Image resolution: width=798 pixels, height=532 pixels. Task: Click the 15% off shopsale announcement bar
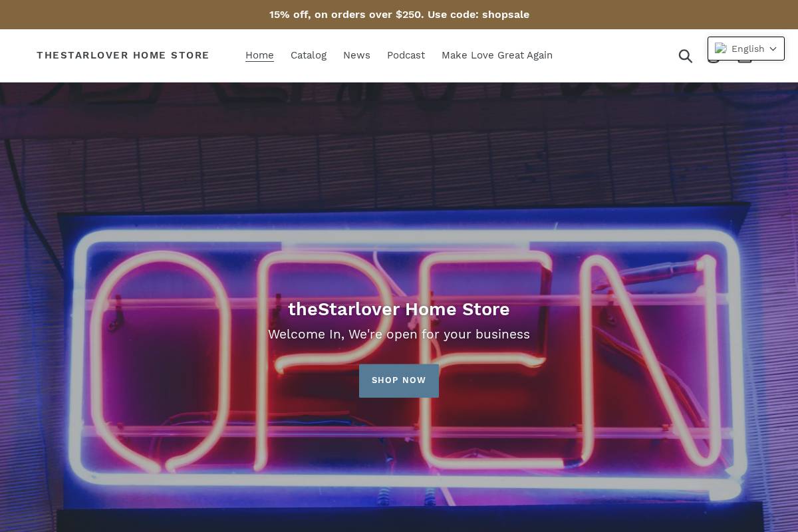(399, 15)
